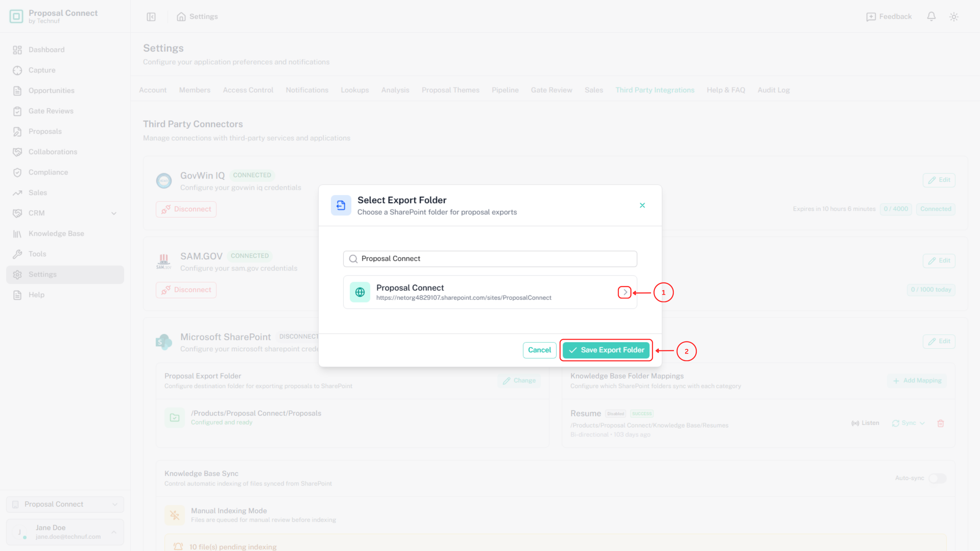Open the Proposal Themes tab
The width and height of the screenshot is (980, 551).
pyautogui.click(x=450, y=90)
